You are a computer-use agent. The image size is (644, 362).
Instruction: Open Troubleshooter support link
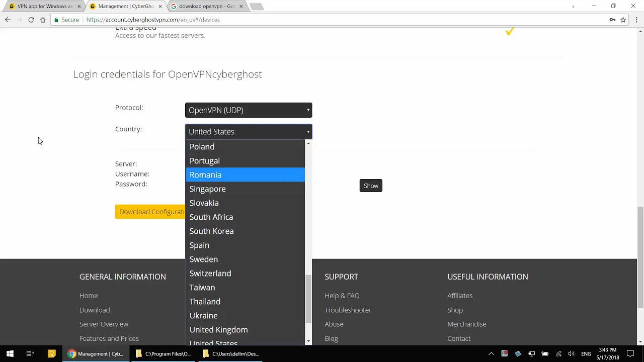coord(348,310)
